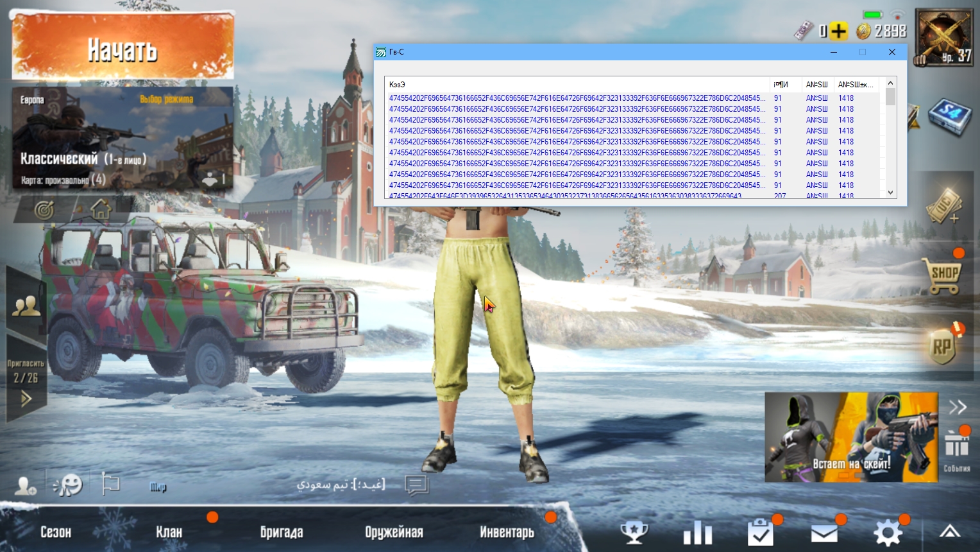Close the Гв·С window
980x552 pixels.
[892, 52]
